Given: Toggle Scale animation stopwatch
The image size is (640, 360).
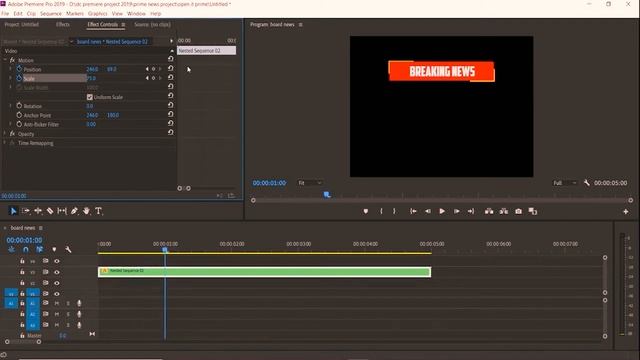Looking at the screenshot, I should [x=19, y=78].
